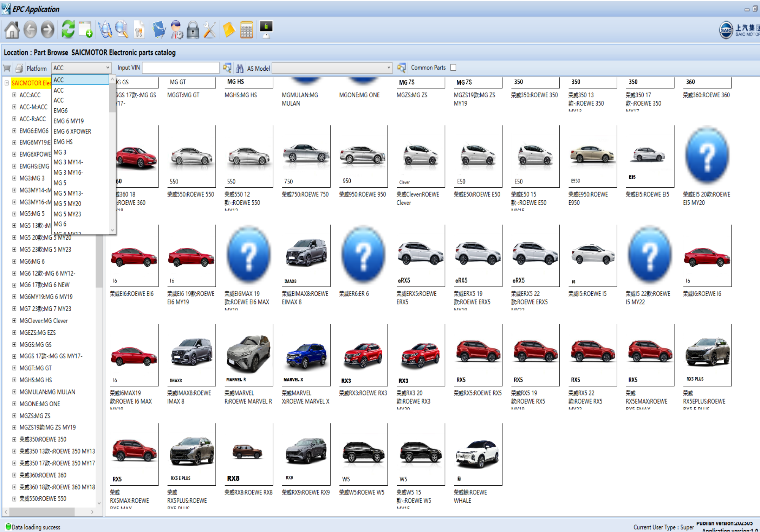Click the Input VIN text field

click(x=181, y=68)
